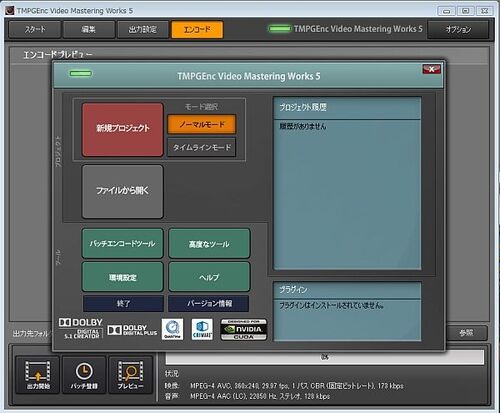Viewport: 500px width, 413px height.
Task: Click the TMPGEnc app icon in title bar
Action: (x=10, y=11)
